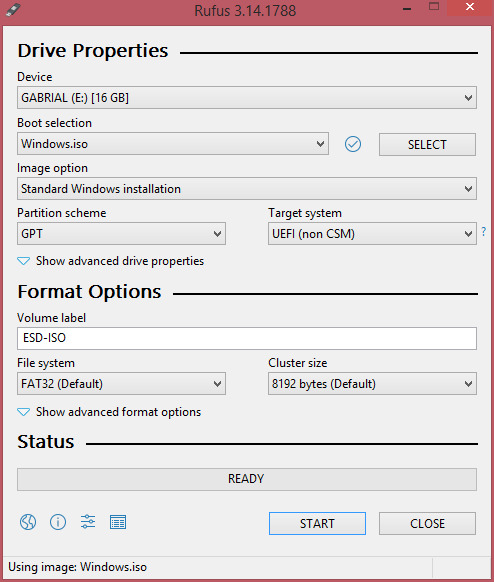Screen dimensions: 494x582
Task: Expand Show advanced format options
Action: tap(109, 412)
